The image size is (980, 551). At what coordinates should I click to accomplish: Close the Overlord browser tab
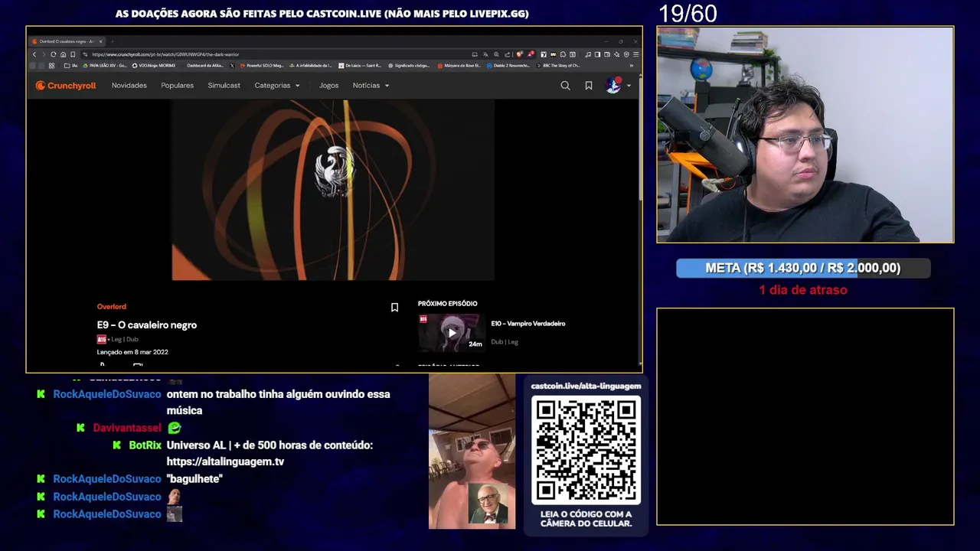101,41
